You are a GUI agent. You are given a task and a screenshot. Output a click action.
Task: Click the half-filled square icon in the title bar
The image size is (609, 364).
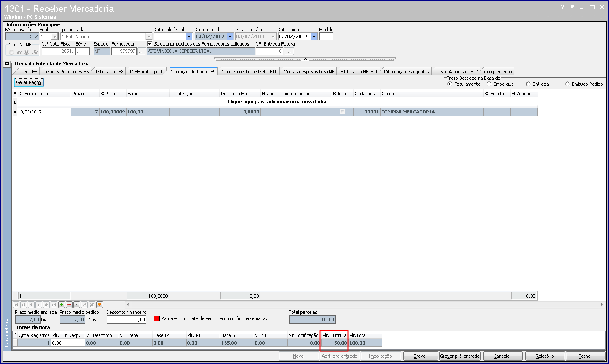pos(573,7)
